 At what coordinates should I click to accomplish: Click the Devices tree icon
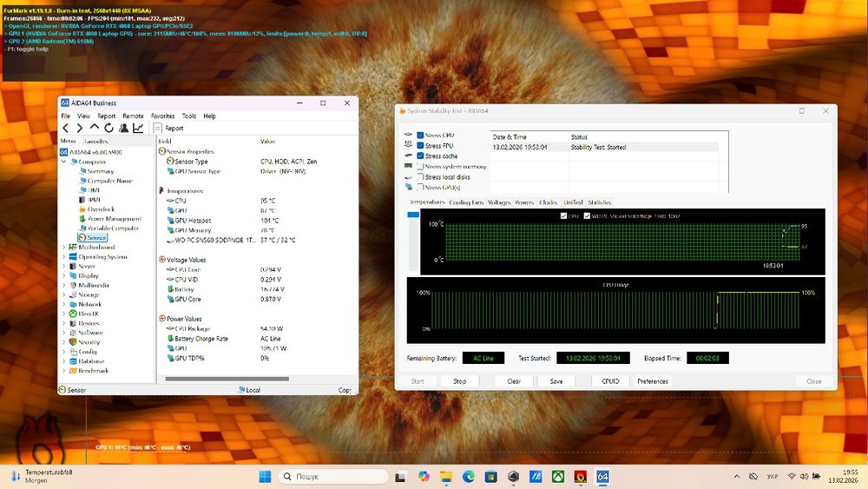pyautogui.click(x=73, y=323)
